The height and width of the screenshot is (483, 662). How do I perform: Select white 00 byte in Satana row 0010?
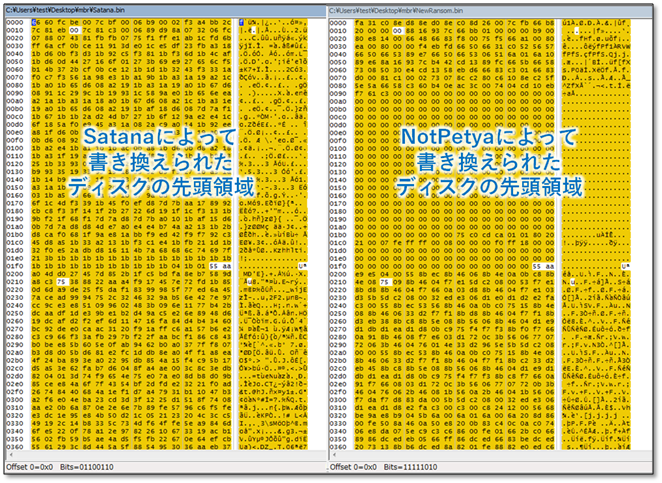[73, 30]
